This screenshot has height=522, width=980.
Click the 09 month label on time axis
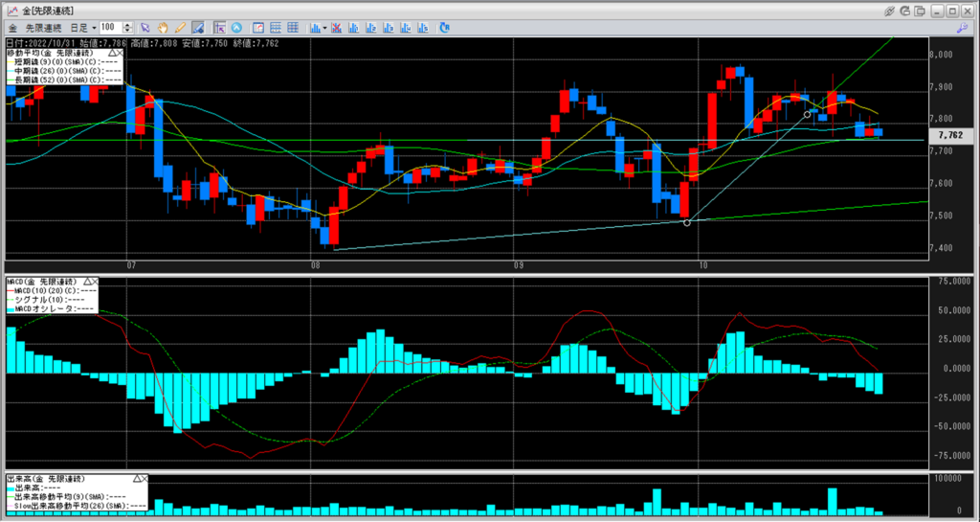point(519,265)
